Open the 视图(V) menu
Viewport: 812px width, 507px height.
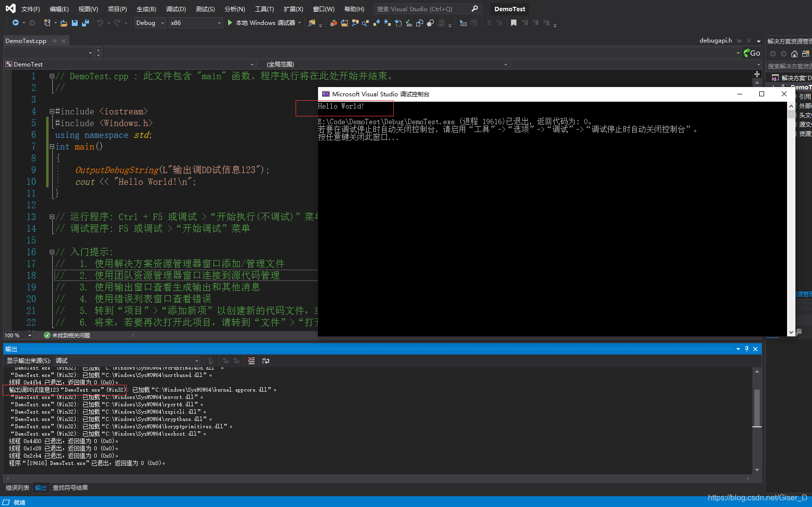pyautogui.click(x=88, y=9)
